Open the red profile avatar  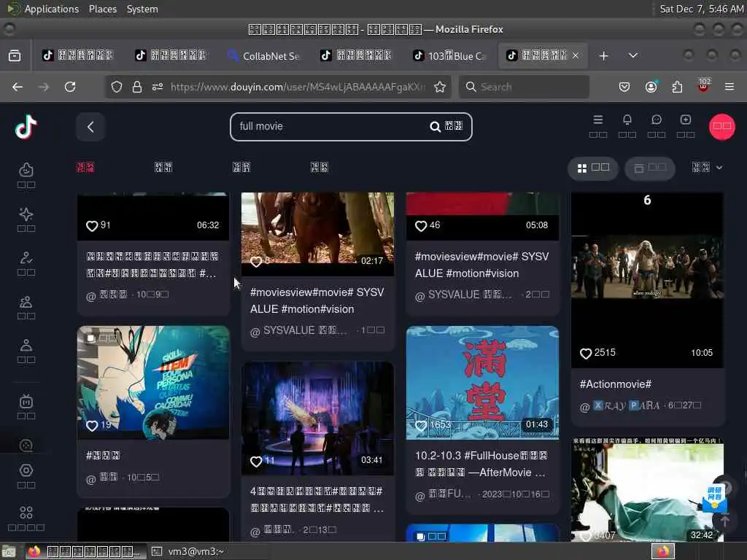click(x=721, y=127)
